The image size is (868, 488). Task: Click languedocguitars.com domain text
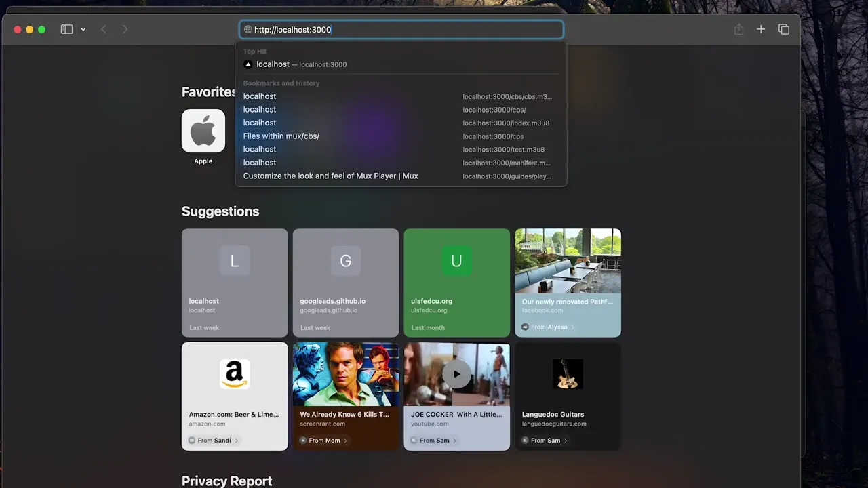tap(554, 424)
